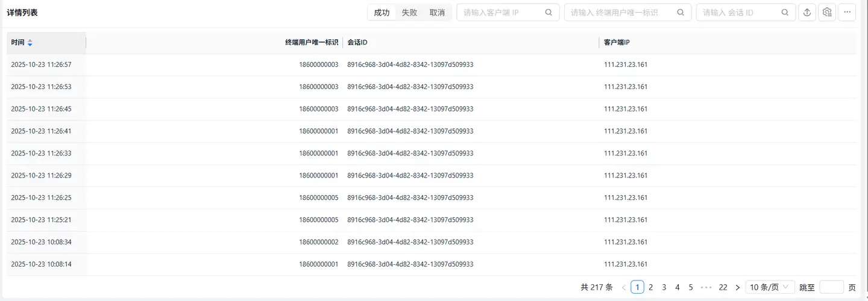Switch to the 取消 status filter

(x=437, y=13)
